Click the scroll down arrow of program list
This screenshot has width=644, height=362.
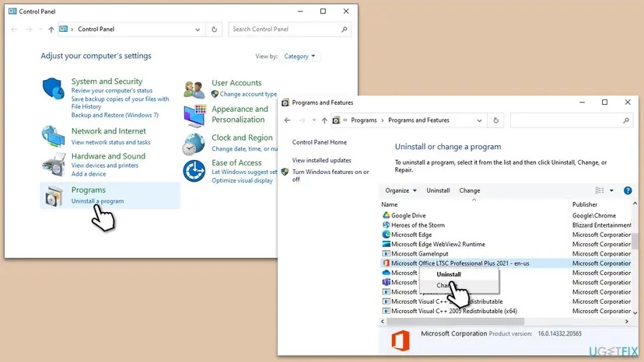tap(635, 313)
